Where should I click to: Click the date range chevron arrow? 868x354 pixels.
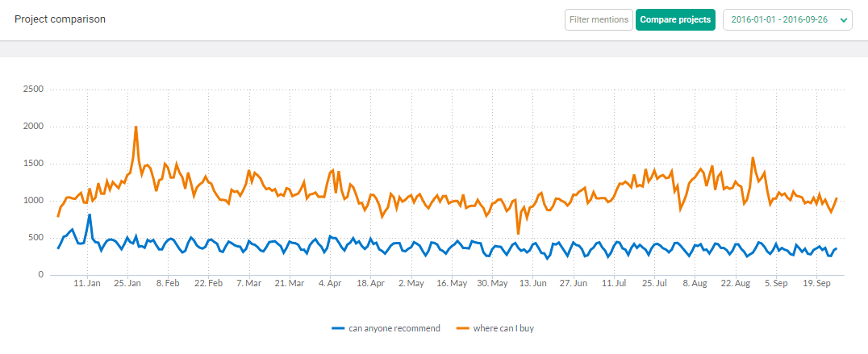click(844, 20)
